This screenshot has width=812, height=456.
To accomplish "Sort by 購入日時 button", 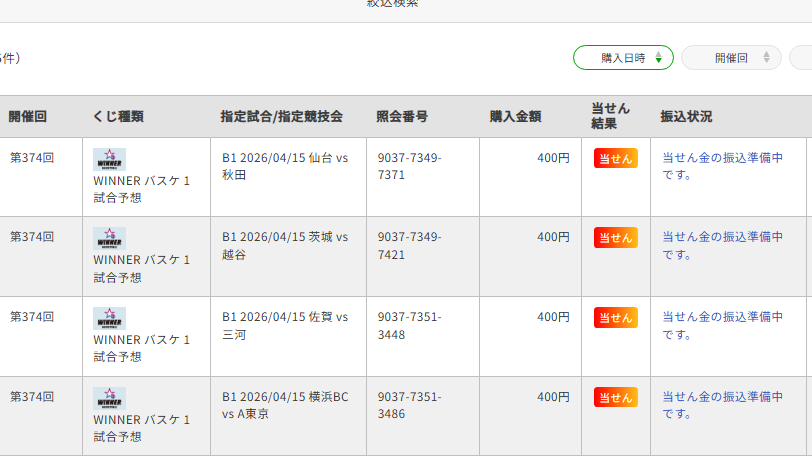I will [623, 57].
